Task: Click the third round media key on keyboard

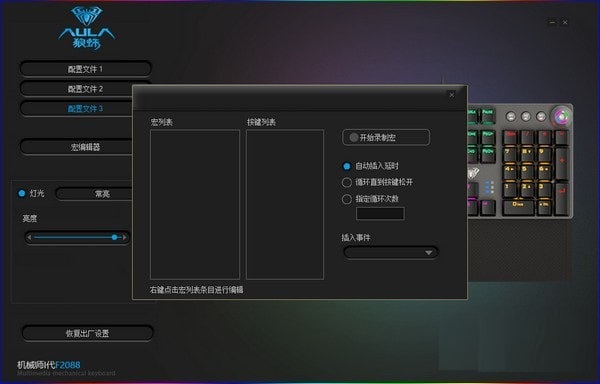Action: [541, 116]
